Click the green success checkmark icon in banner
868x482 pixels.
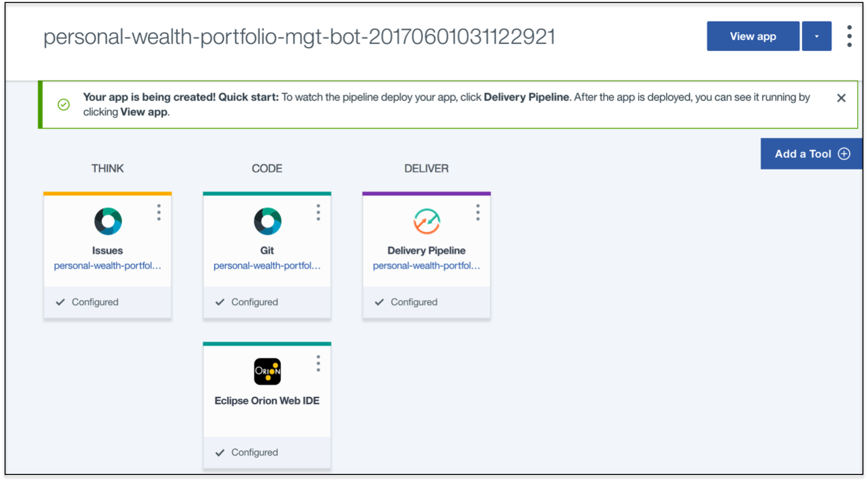64,104
